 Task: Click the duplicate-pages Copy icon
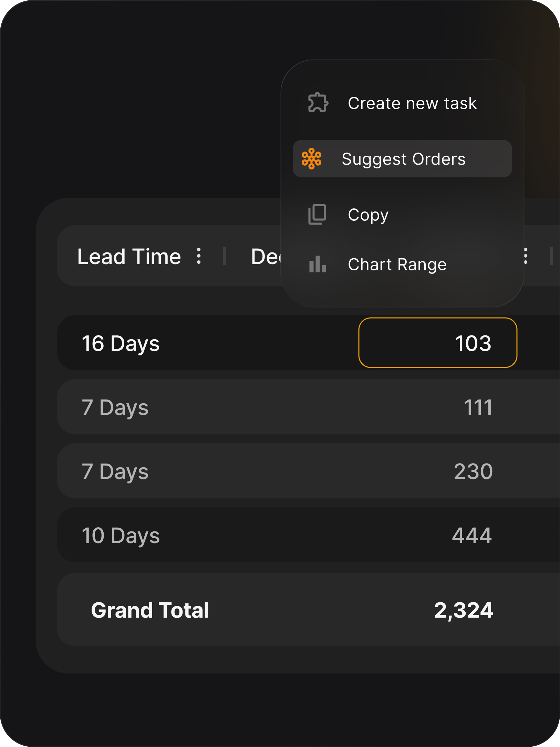317,214
